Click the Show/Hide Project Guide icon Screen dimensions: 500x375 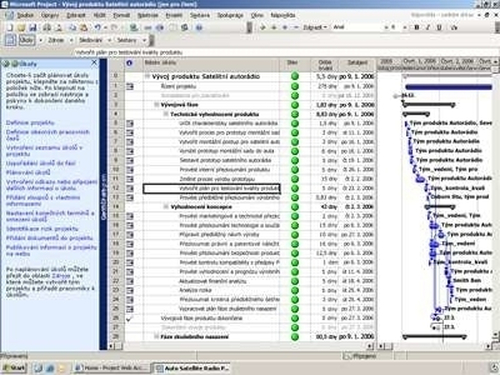(10, 40)
